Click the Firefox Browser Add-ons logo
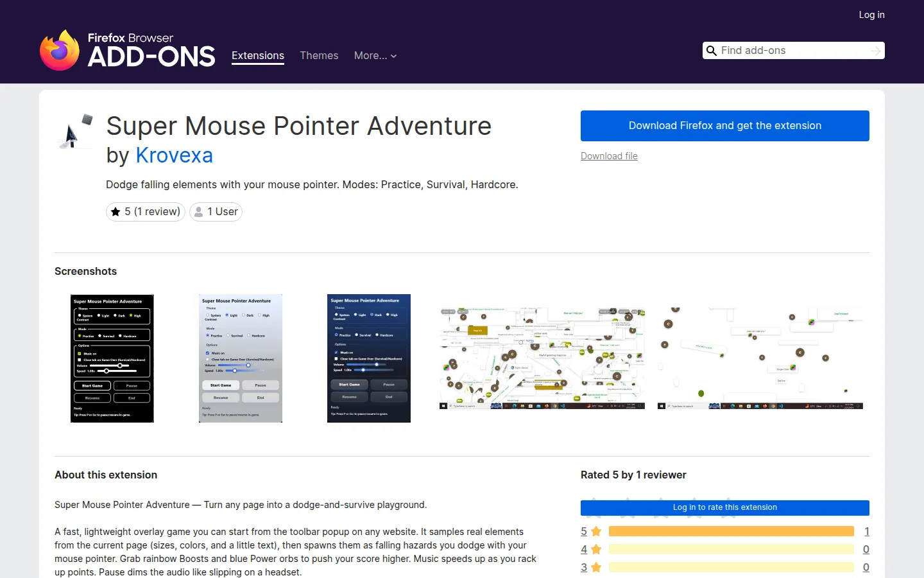924x578 pixels. pyautogui.click(x=127, y=50)
